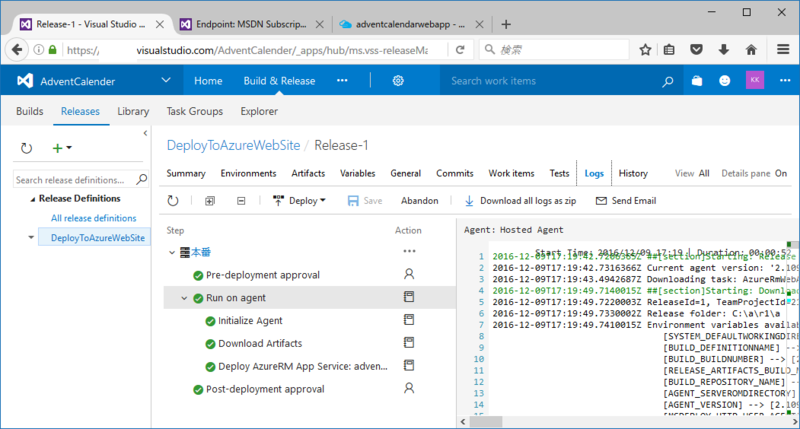This screenshot has height=429, width=800.
Task: Open the KK user profile avatar
Action: [755, 80]
